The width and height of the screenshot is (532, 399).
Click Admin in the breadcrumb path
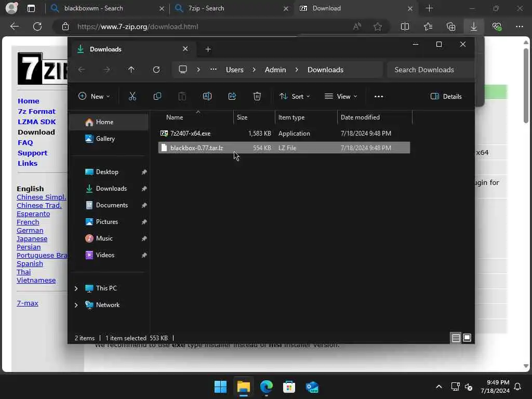pos(275,70)
